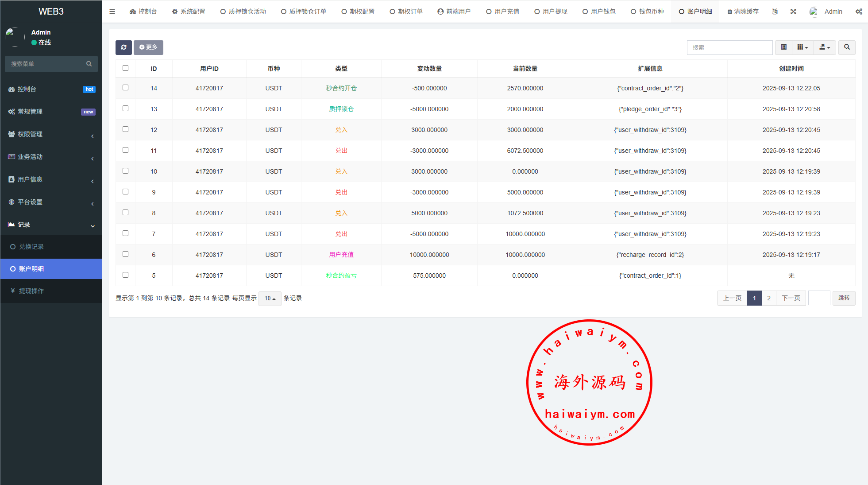Check the select-all checkbox in table header
868x485 pixels.
(126, 68)
